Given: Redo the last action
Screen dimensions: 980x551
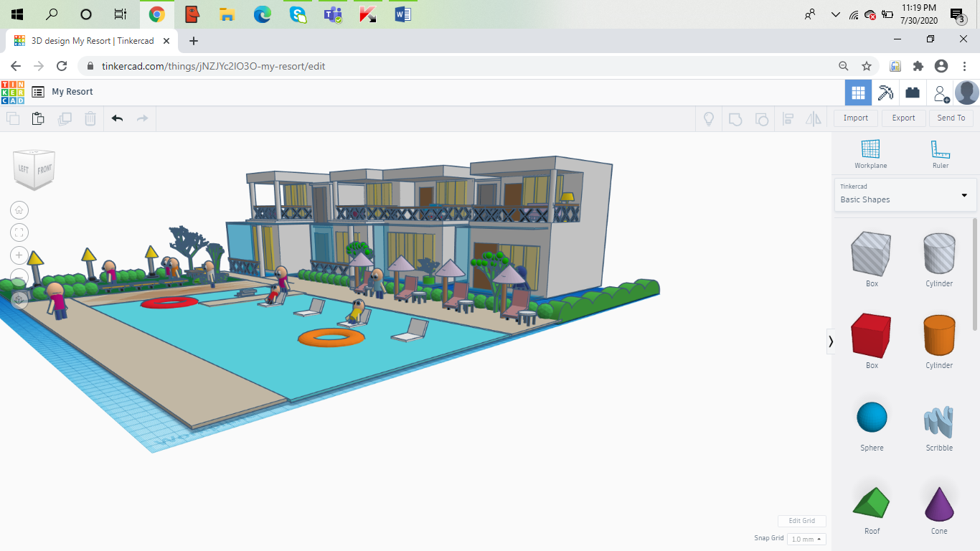Looking at the screenshot, I should (x=142, y=118).
